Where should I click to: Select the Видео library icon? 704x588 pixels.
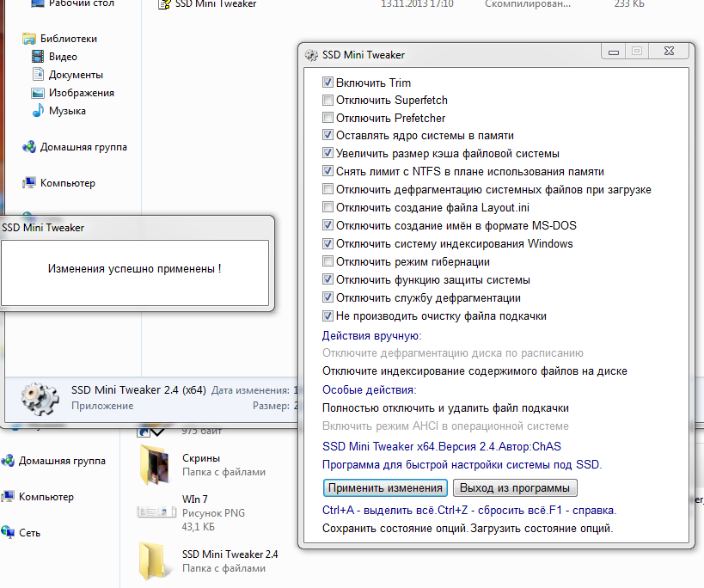pyautogui.click(x=38, y=57)
